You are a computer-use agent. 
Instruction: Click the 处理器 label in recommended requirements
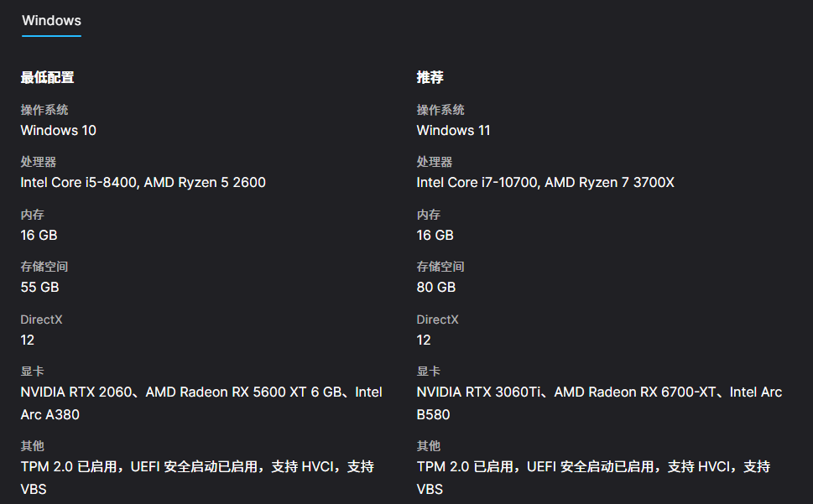coord(434,162)
